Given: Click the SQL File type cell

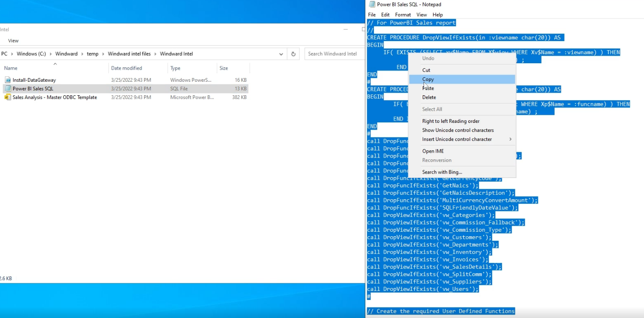Looking at the screenshot, I should [x=179, y=89].
